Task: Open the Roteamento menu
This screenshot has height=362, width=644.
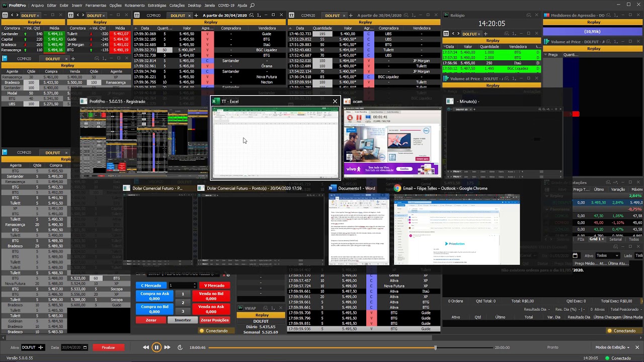Action: (134, 5)
